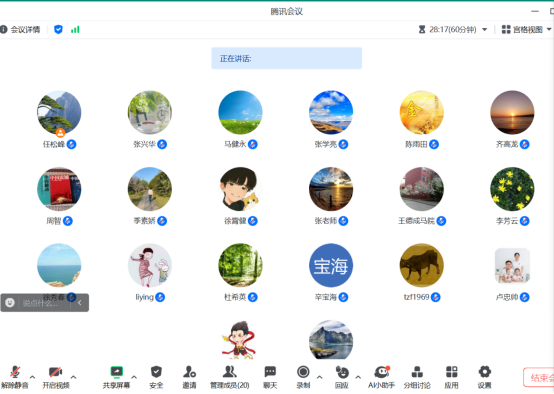The height and width of the screenshot is (394, 554).
Task: Select 辛宝海's 宝海 avatar thumbnail
Action: click(x=331, y=265)
